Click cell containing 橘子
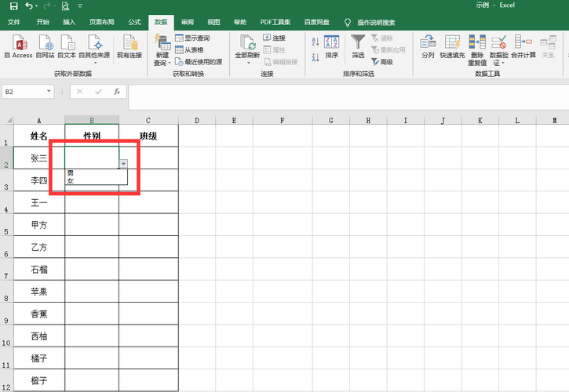 39,358
